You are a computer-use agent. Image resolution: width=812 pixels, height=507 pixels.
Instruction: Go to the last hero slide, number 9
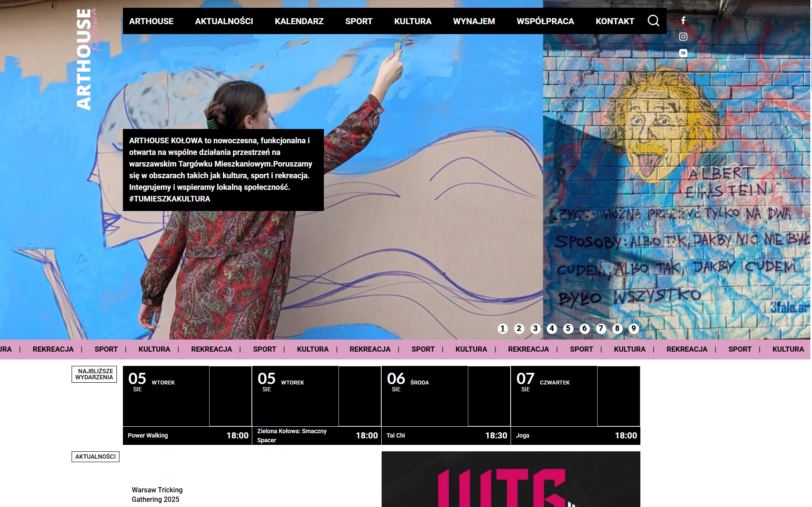pyautogui.click(x=633, y=329)
